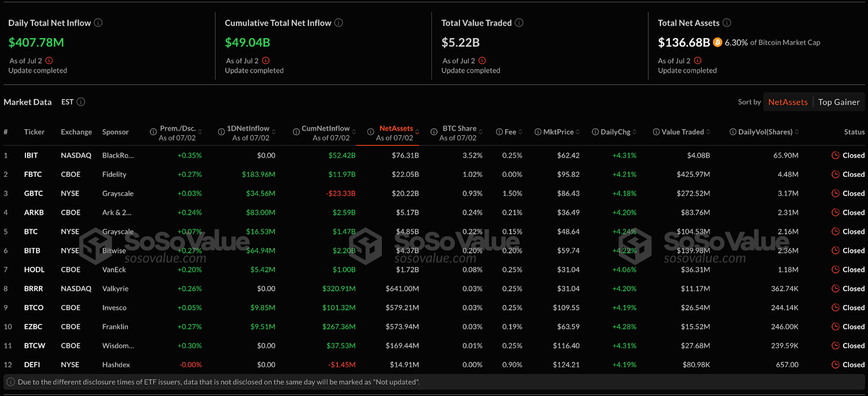This screenshot has height=396, width=868.
Task: Click DEFI ticker in row 12
Action: [32, 365]
